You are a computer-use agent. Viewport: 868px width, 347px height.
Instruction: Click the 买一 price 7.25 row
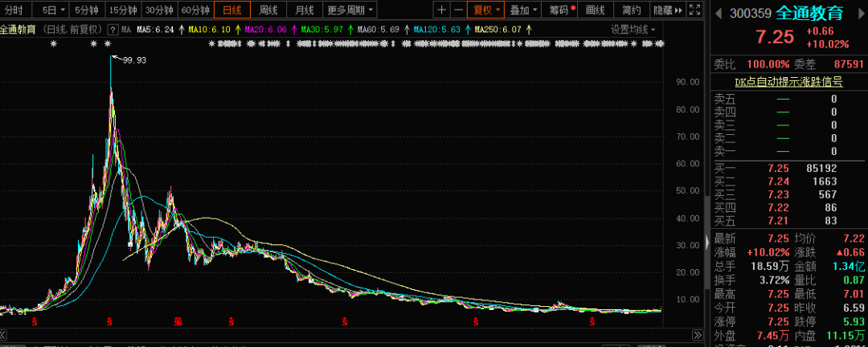pos(789,168)
